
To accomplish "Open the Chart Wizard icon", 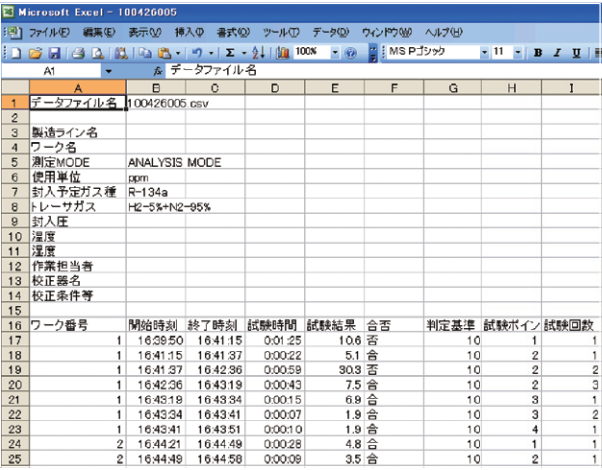I will point(283,53).
